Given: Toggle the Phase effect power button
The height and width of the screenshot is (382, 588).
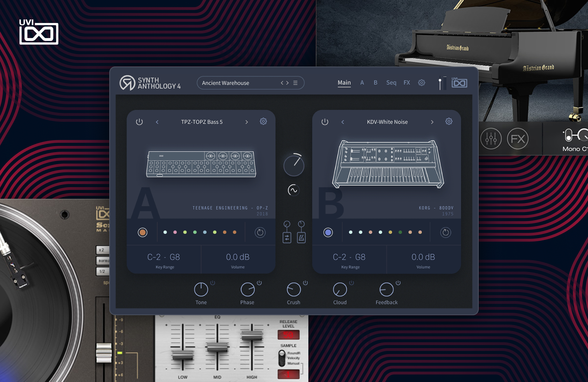Looking at the screenshot, I should point(259,283).
